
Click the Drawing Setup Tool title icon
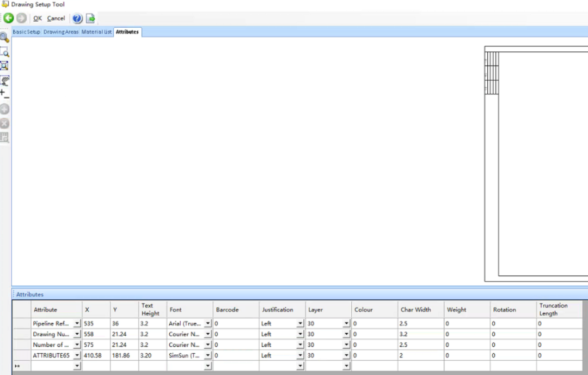tap(5, 4)
